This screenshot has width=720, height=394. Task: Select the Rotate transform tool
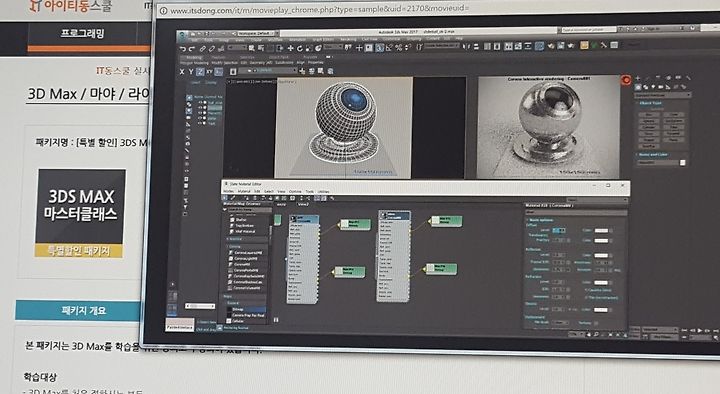pyautogui.click(x=300, y=49)
